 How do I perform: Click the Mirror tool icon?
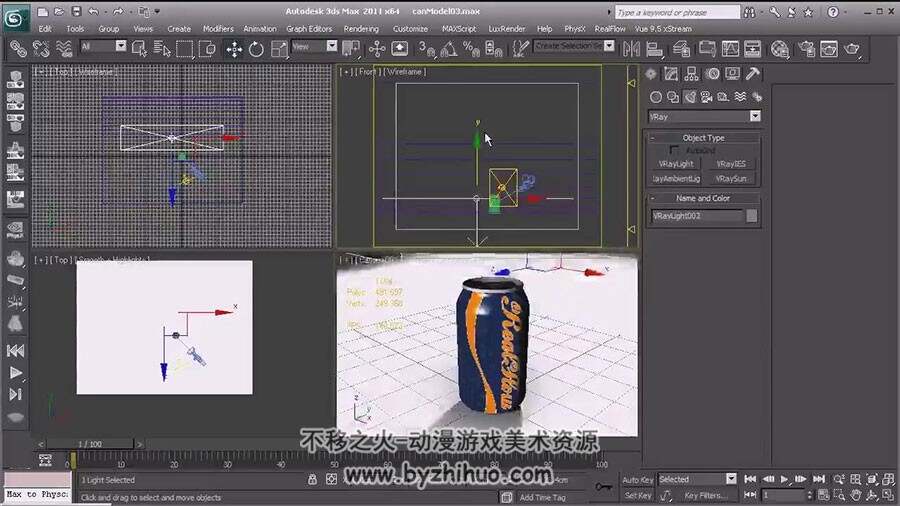[x=631, y=49]
